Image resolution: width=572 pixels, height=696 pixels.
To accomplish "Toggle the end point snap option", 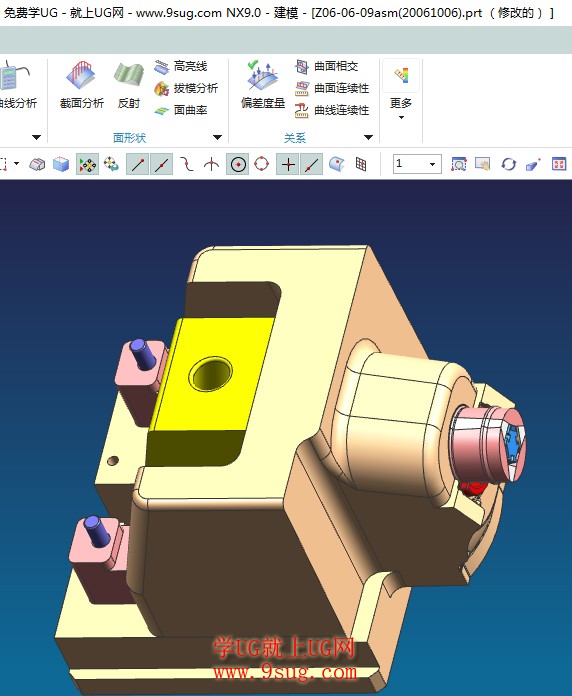I will [138, 164].
